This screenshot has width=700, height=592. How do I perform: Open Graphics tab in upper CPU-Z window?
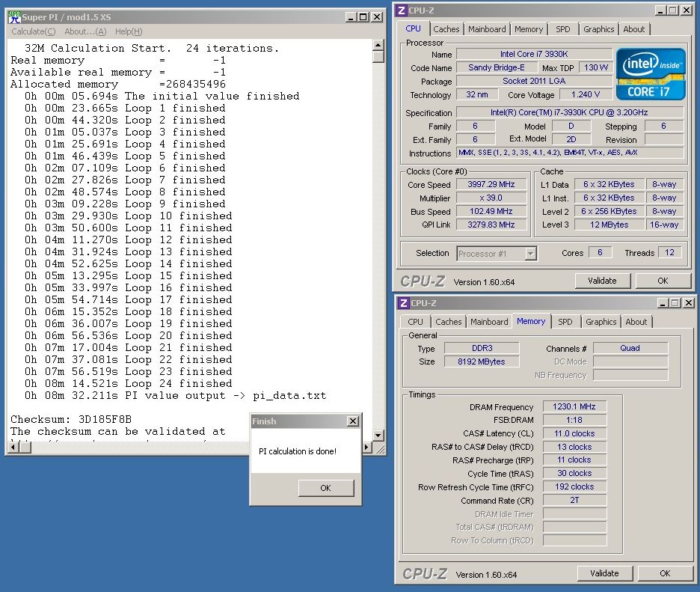(598, 29)
